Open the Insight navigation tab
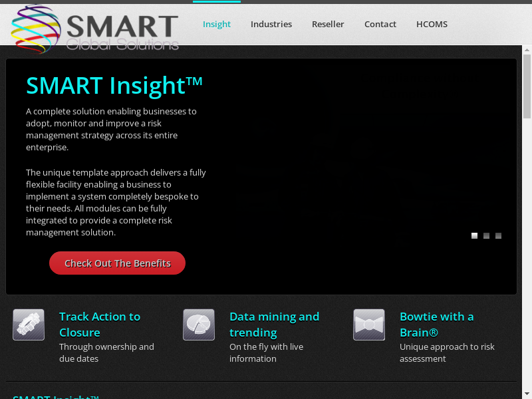 (x=217, y=24)
